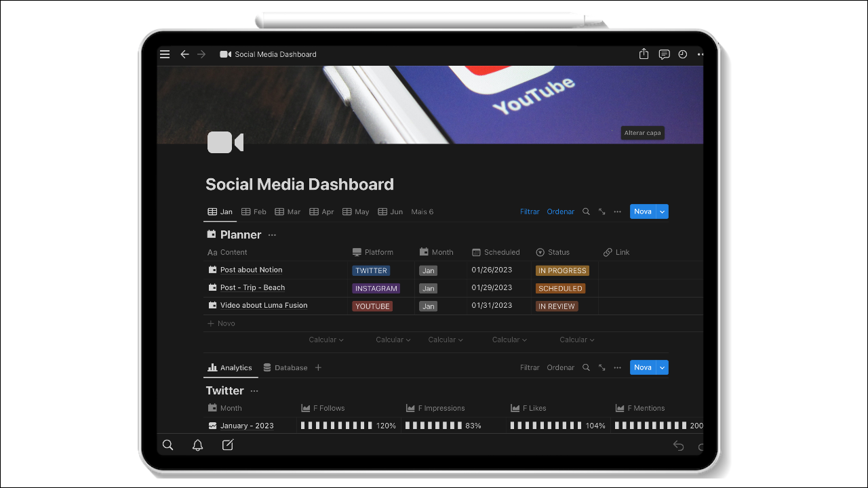The image size is (868, 488).
Task: Click the Alterar capa button
Action: pyautogui.click(x=642, y=133)
